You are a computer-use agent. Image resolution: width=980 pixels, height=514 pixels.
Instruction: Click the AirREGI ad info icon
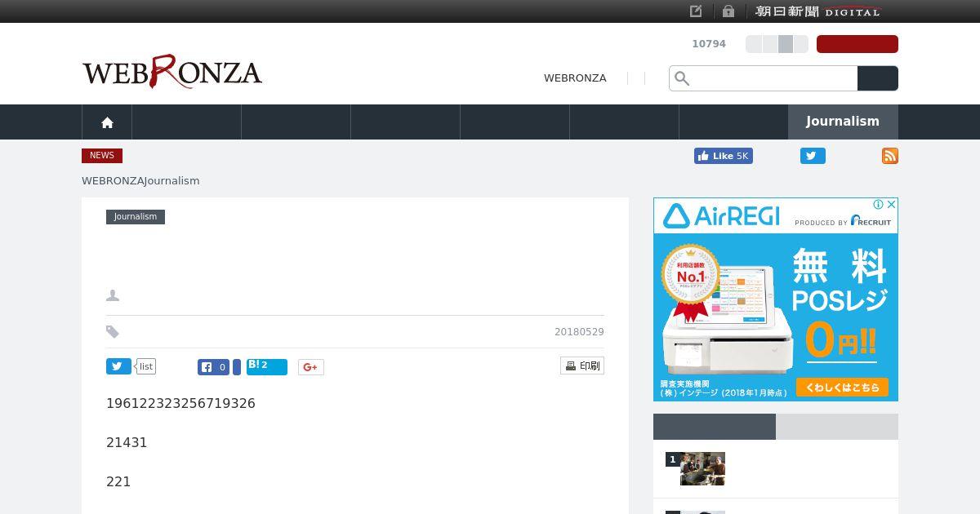pos(879,204)
